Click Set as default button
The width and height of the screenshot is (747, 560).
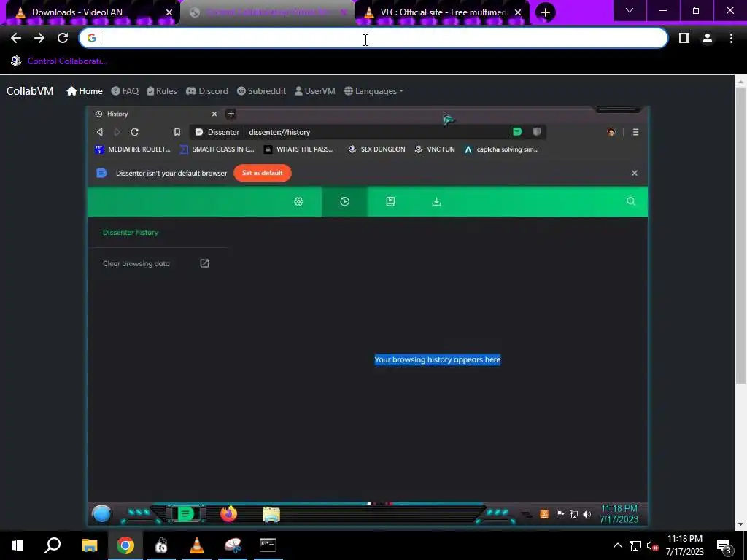pos(263,173)
